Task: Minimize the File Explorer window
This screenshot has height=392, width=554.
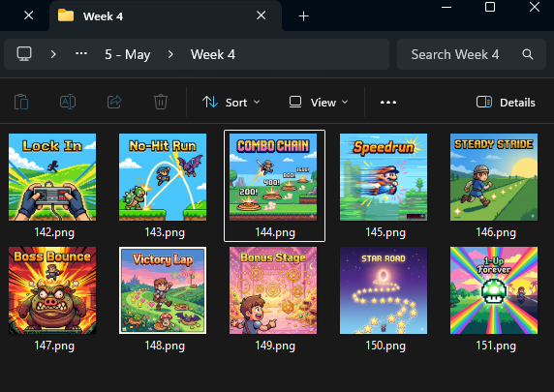Action: point(446,7)
